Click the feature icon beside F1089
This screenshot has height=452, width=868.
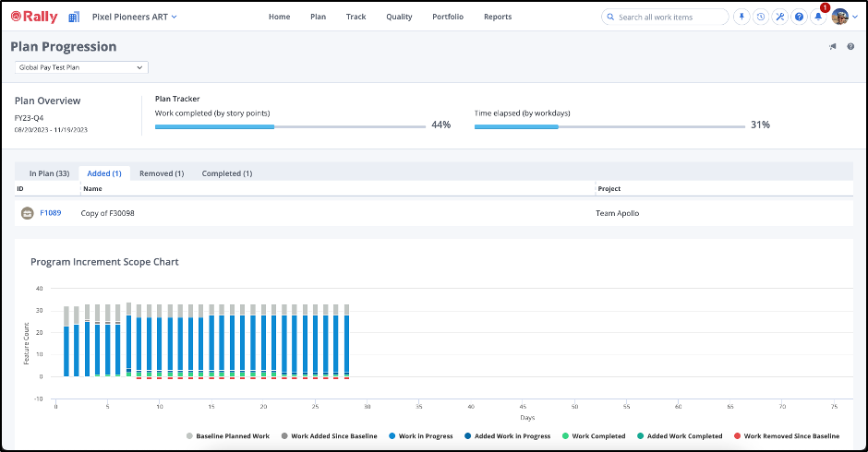[28, 213]
